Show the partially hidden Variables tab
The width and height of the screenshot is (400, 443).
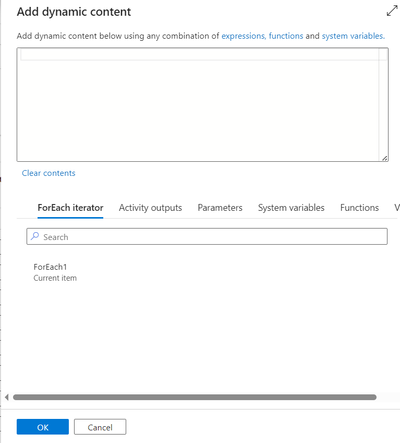[x=397, y=208]
